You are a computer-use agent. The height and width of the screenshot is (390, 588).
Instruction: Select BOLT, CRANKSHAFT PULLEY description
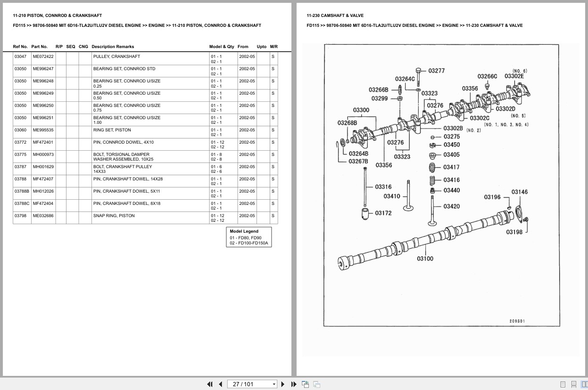[x=123, y=167]
